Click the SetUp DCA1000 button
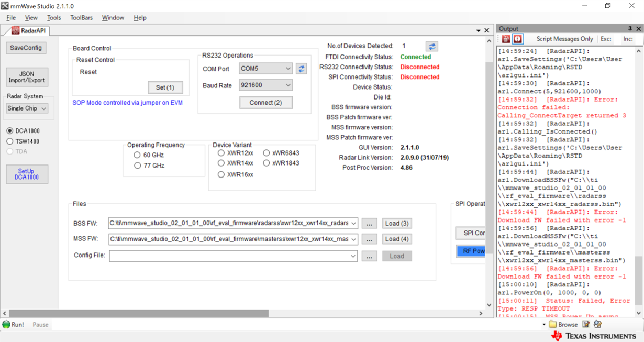 [27, 174]
